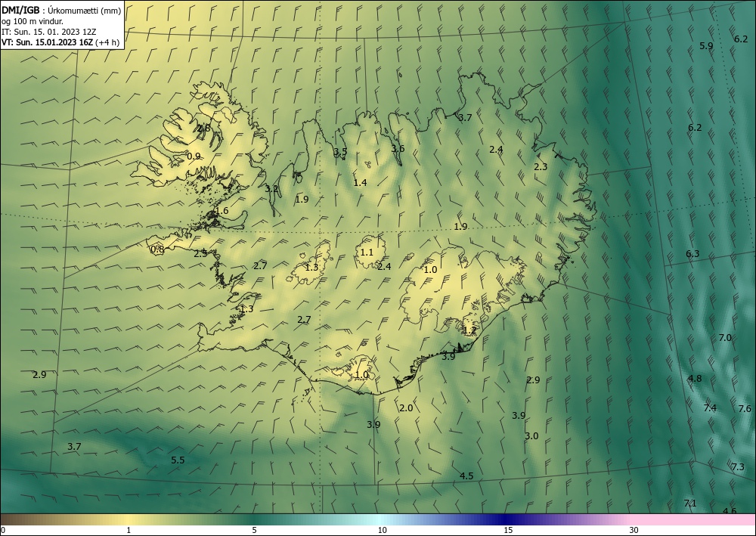Image resolution: width=756 pixels, height=536 pixels.
Task: Click the 7.0 value on the map
Action: [x=725, y=337]
